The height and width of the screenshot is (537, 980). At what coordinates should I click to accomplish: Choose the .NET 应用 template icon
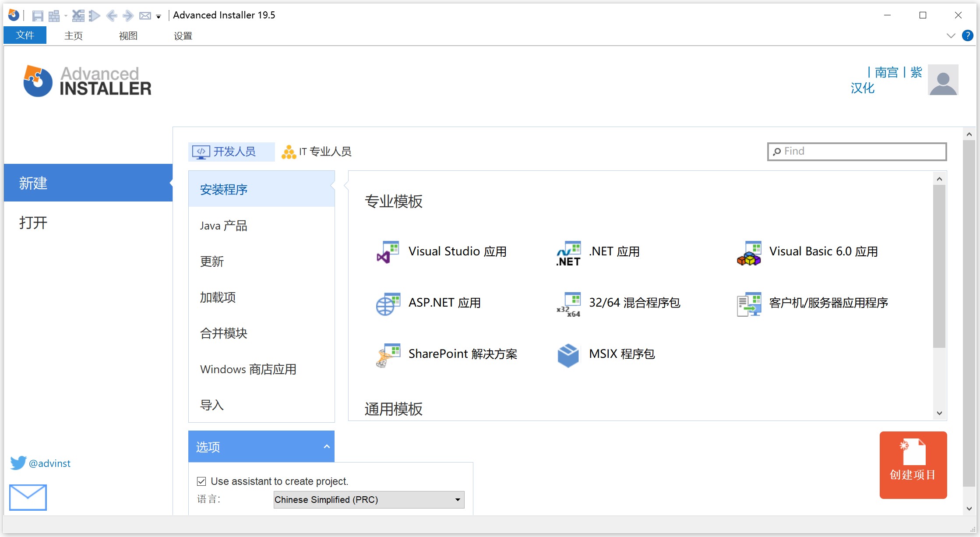click(x=568, y=253)
